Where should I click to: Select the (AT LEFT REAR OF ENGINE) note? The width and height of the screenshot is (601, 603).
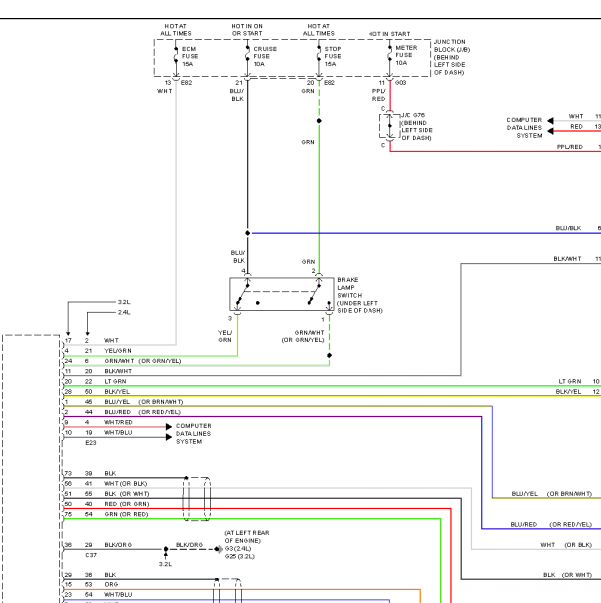(246, 536)
